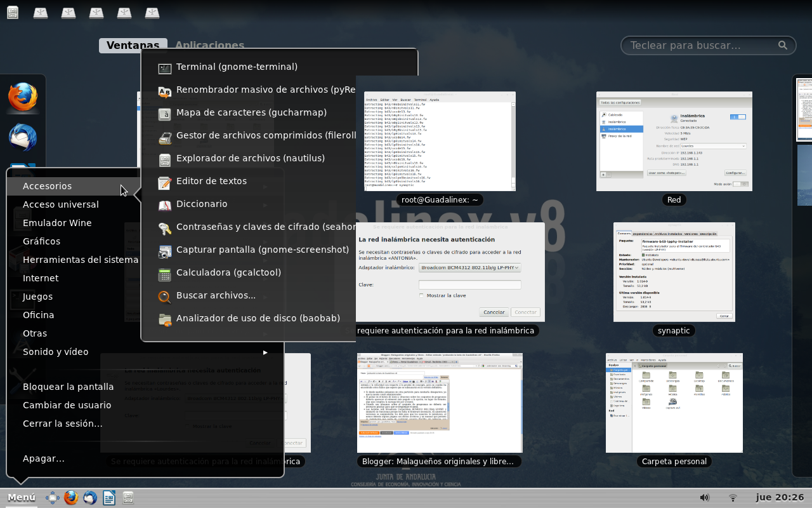Click Usar como «hotspot»... in the Red window
Viewport: 812px width, 508px height.
[666, 173]
